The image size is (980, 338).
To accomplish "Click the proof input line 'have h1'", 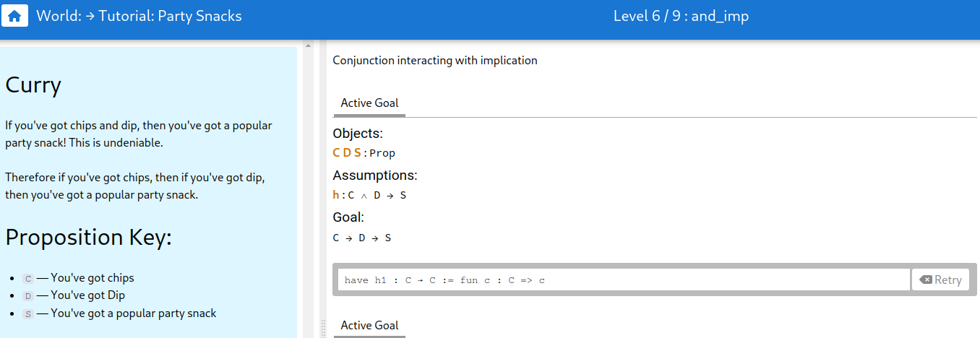I will pos(624,280).
